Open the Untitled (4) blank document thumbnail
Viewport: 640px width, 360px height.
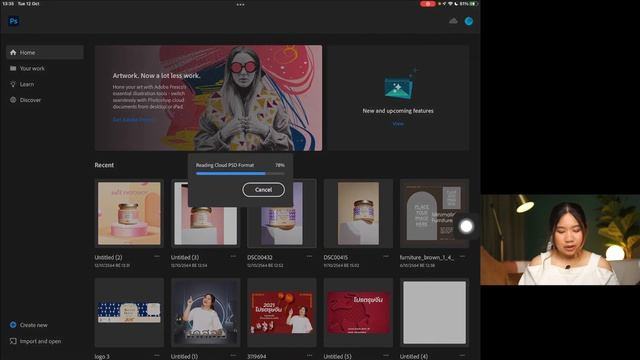point(435,313)
